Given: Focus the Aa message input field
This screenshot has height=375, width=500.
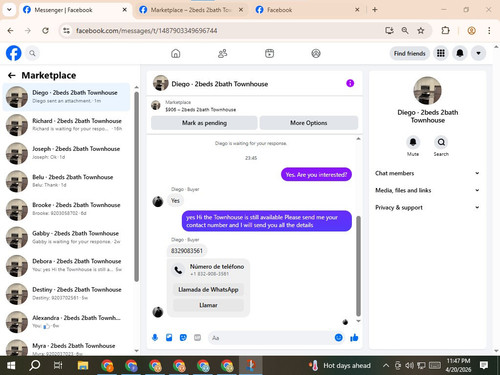Looking at the screenshot, I should [x=270, y=338].
